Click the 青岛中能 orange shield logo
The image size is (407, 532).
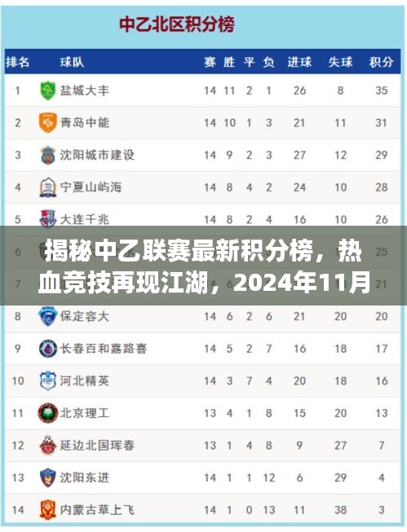(47, 122)
